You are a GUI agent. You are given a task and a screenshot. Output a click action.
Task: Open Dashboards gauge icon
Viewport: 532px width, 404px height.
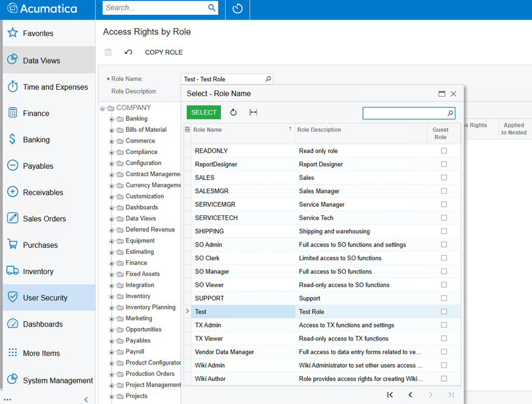click(x=13, y=323)
